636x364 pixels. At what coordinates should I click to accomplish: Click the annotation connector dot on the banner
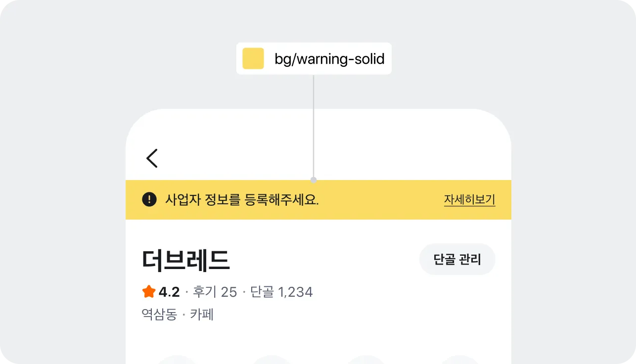click(x=314, y=180)
